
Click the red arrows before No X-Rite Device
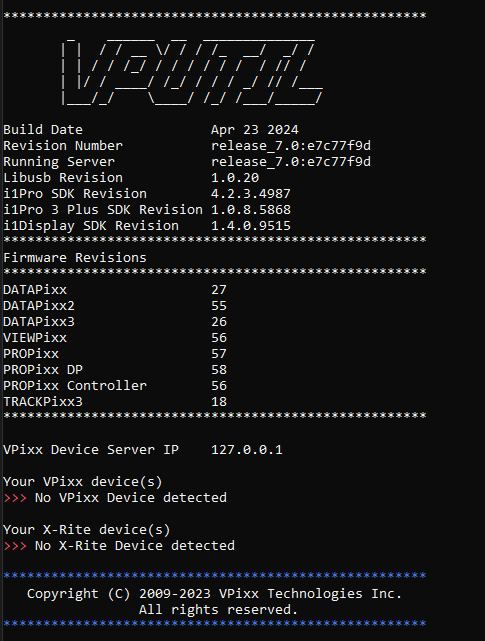(15, 546)
